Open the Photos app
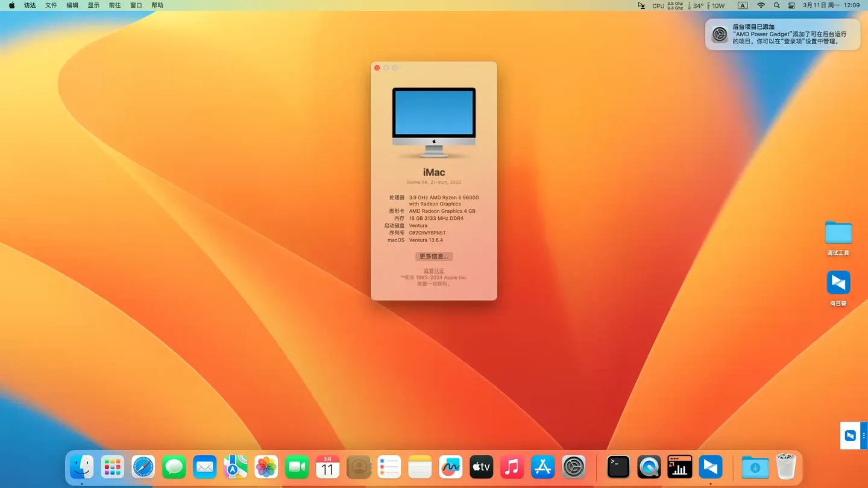 coord(266,467)
